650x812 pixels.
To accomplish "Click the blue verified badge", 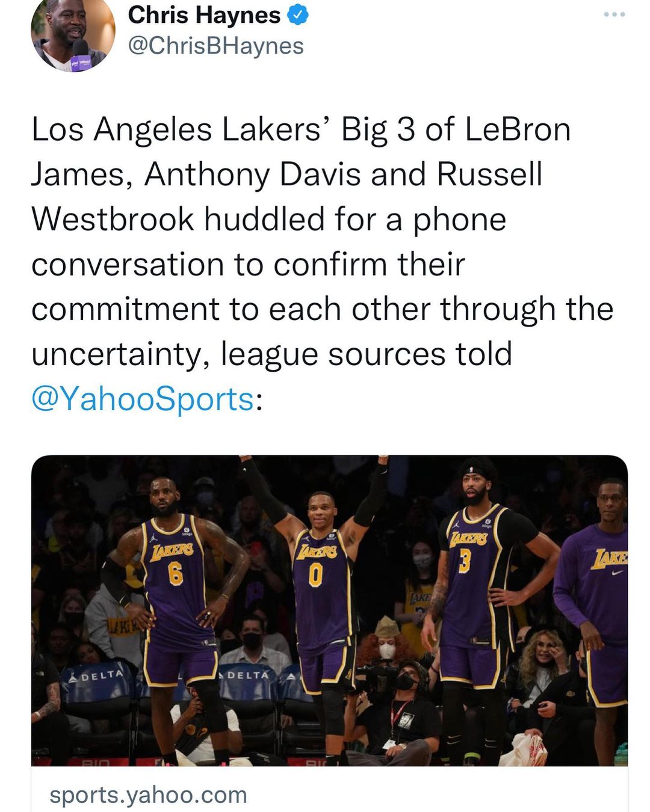I will click(x=299, y=16).
